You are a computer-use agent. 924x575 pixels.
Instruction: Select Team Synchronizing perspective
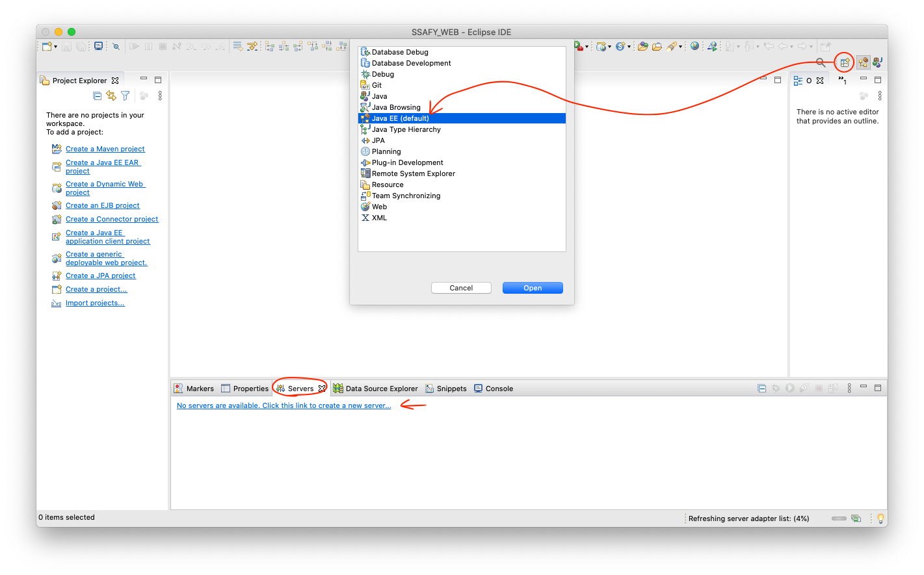(462, 196)
